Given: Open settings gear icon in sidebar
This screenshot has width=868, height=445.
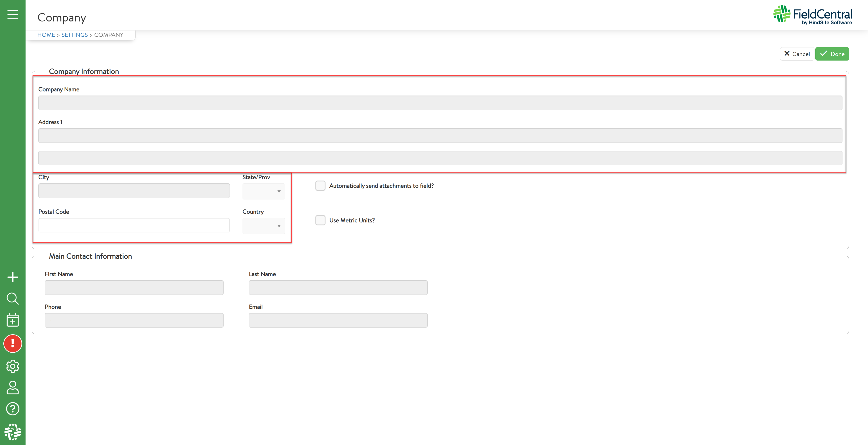Looking at the screenshot, I should tap(13, 366).
